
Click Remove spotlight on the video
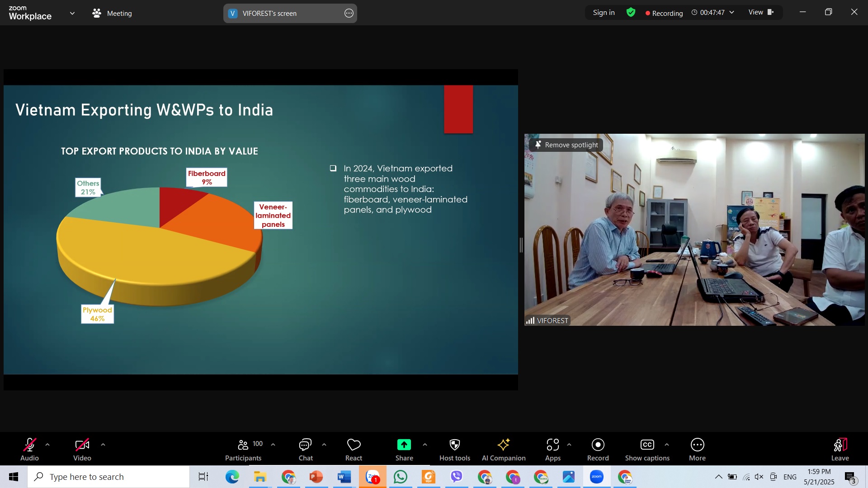click(x=566, y=145)
